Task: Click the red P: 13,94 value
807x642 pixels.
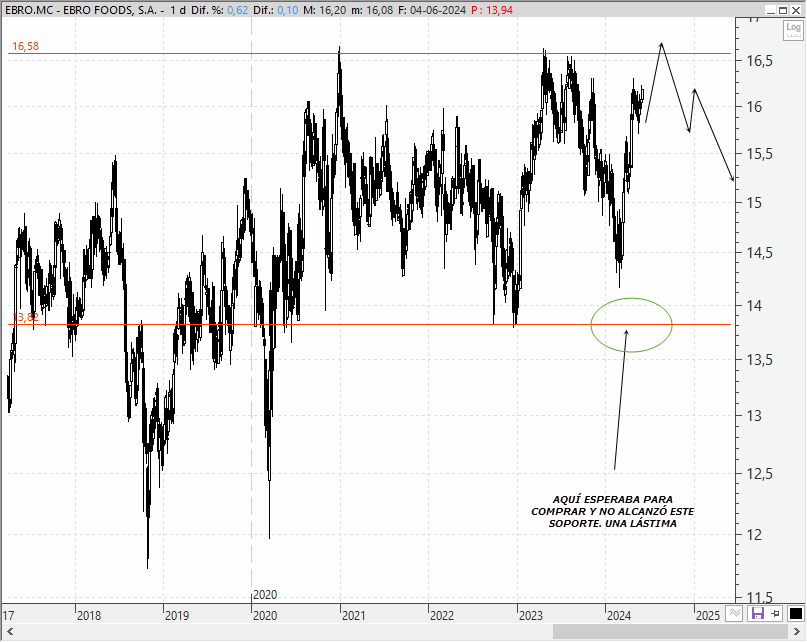Action: (492, 10)
